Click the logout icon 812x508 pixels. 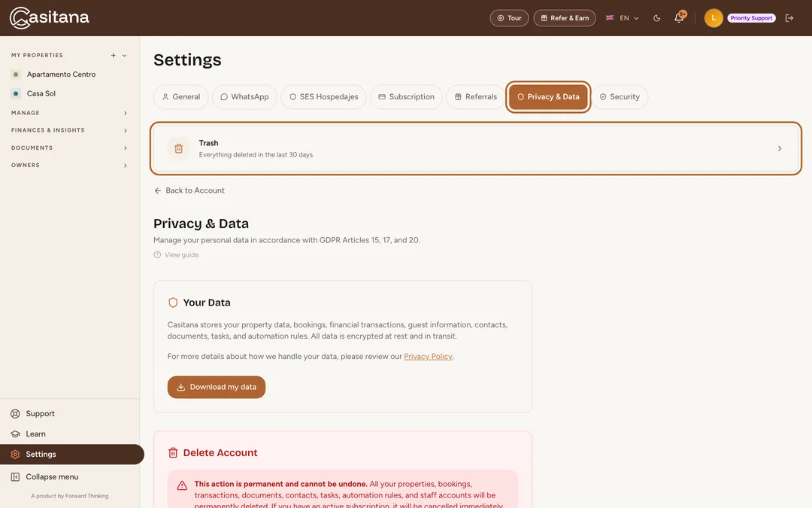click(789, 18)
